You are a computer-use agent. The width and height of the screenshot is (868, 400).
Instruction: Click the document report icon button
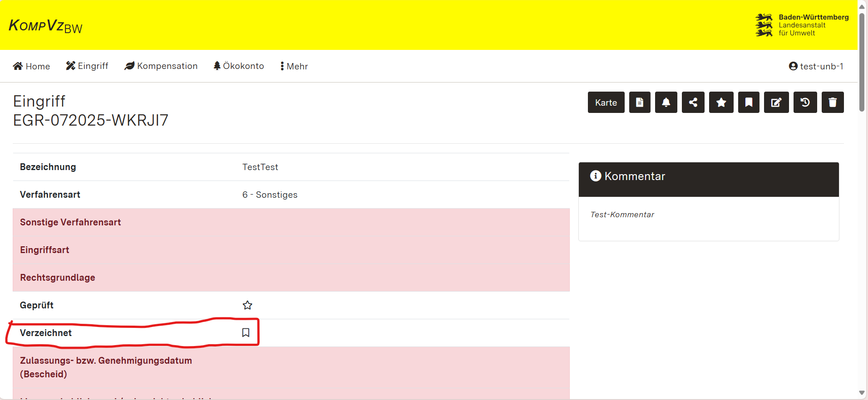click(640, 102)
